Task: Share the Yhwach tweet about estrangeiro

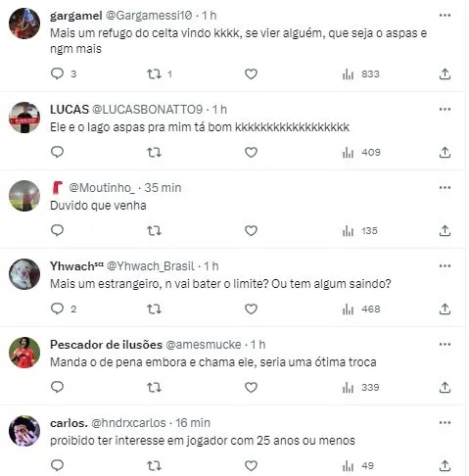Action: point(445,309)
